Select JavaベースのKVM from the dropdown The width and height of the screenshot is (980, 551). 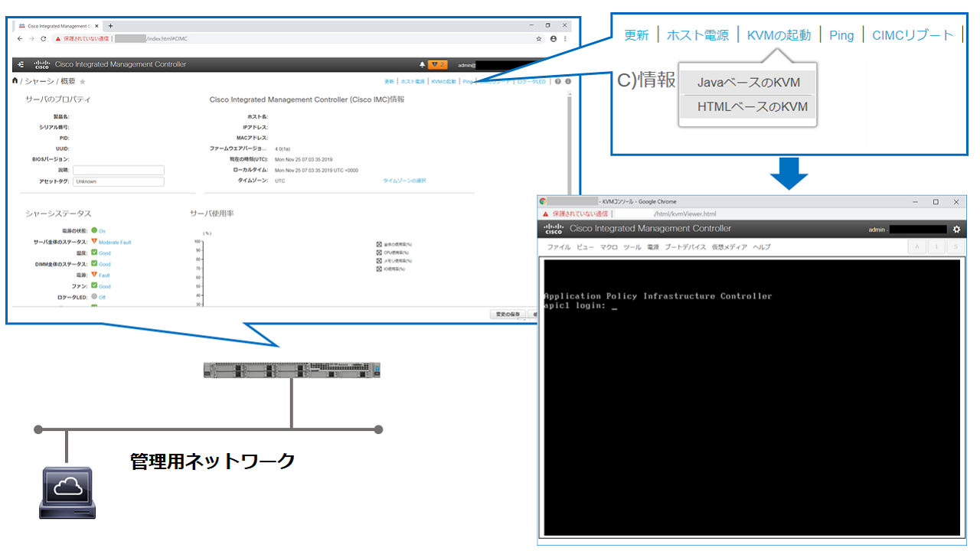(749, 83)
